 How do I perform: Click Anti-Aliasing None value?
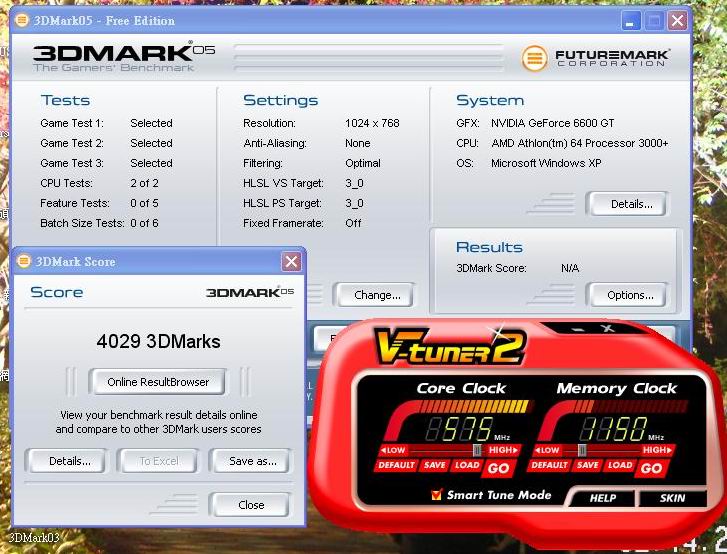[357, 143]
